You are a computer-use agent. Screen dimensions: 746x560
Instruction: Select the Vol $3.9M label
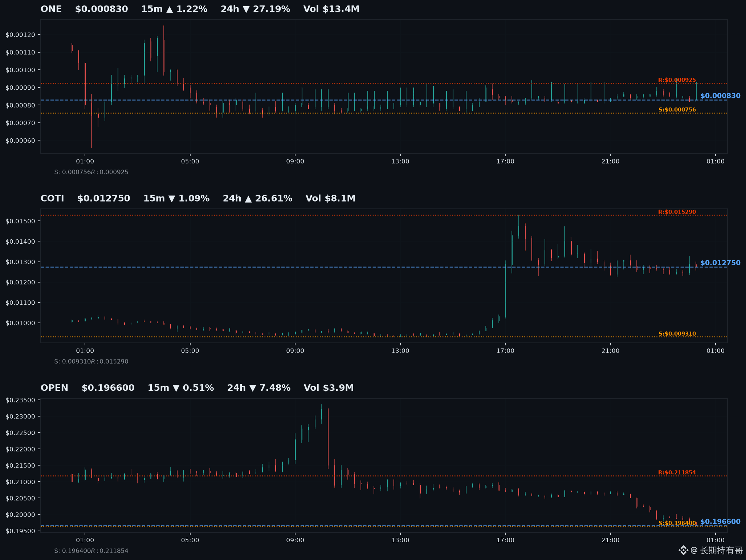tap(329, 388)
